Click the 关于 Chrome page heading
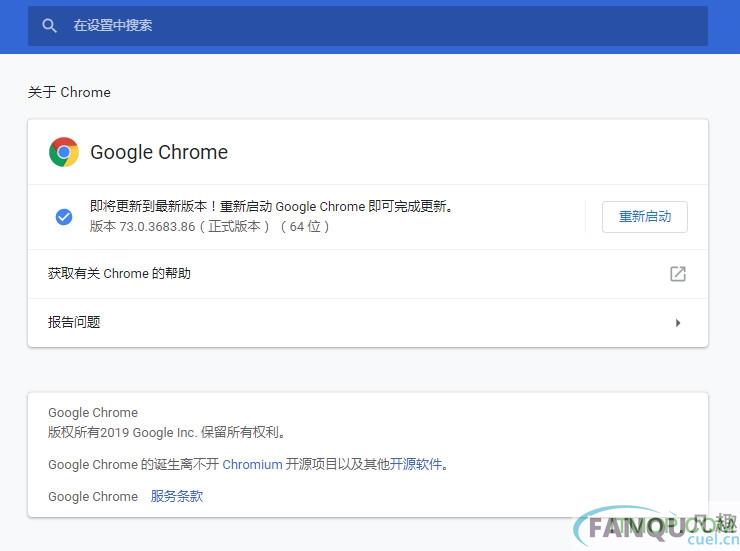 pyautogui.click(x=69, y=92)
